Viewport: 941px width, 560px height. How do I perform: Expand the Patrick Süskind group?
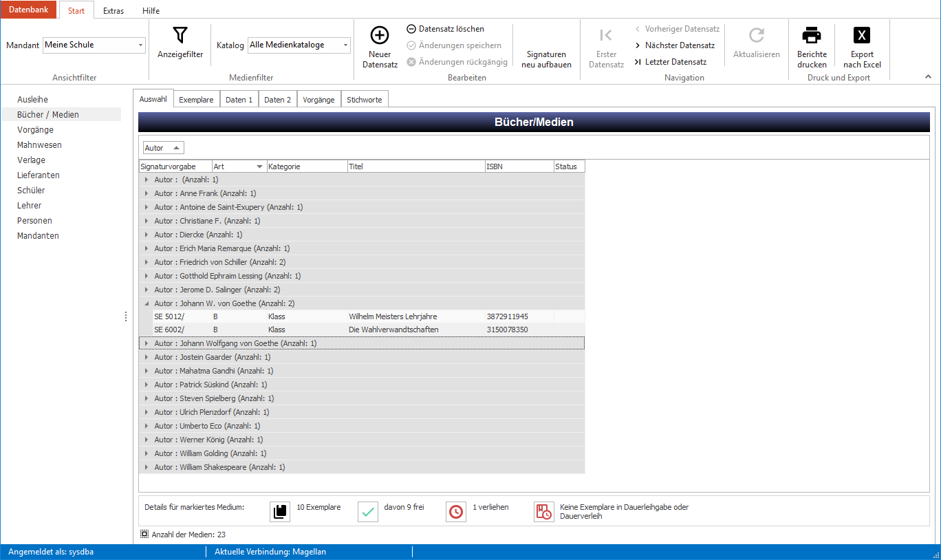click(146, 385)
